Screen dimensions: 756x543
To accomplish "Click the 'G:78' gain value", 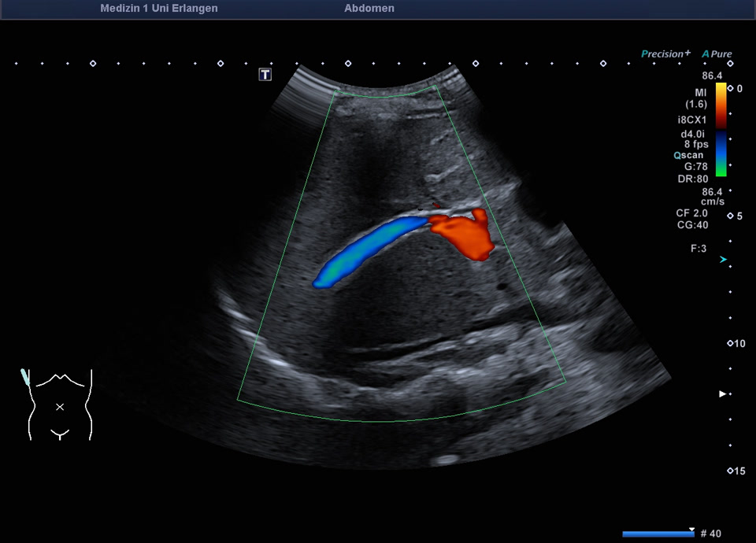I will 696,167.
